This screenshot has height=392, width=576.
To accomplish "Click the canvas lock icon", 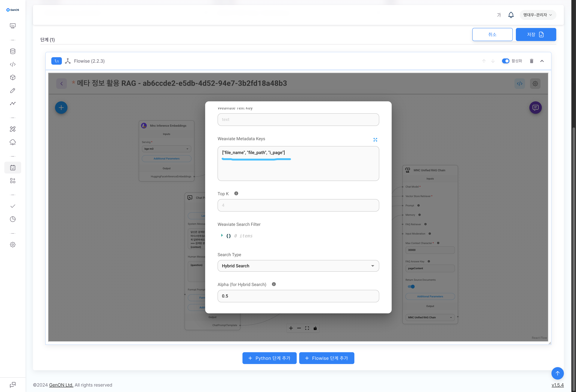I will coord(315,328).
